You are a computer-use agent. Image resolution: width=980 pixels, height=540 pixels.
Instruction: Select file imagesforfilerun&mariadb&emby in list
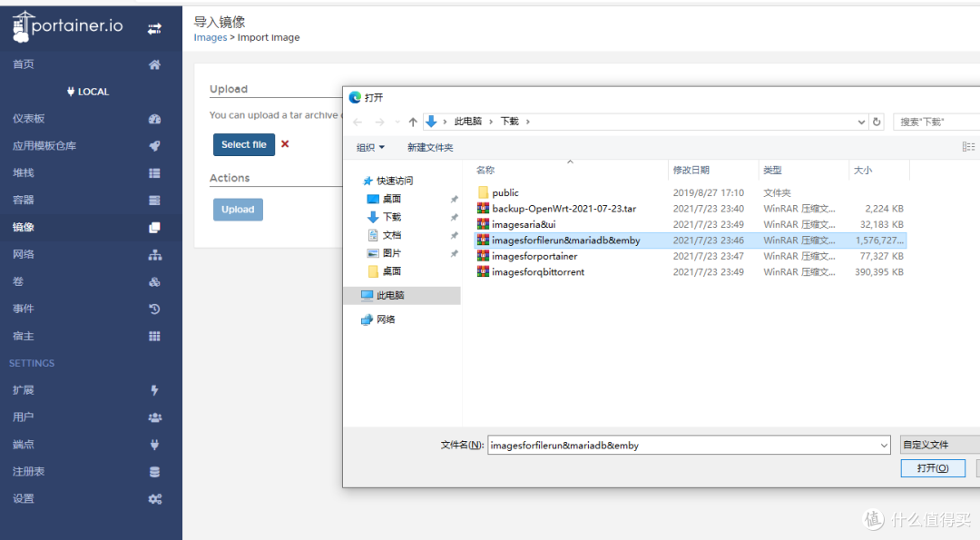(691, 240)
